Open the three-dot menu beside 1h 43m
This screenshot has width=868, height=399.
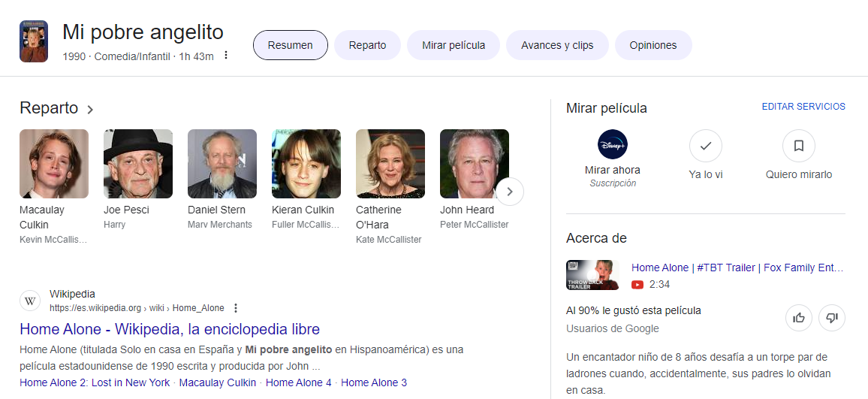225,55
